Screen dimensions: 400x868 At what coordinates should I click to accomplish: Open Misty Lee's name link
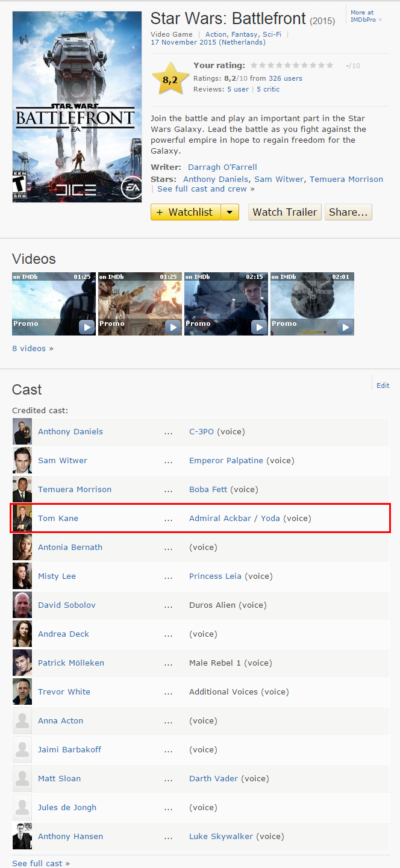tap(57, 576)
